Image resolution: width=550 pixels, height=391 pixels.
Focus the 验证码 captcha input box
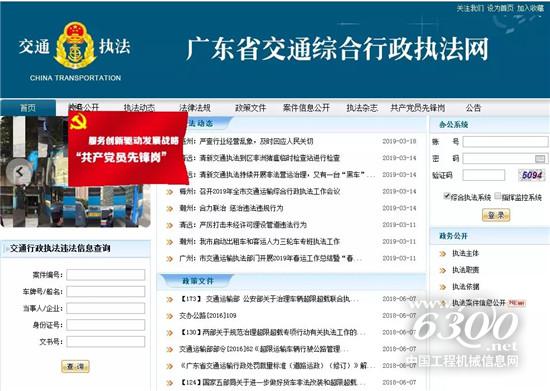coord(484,175)
